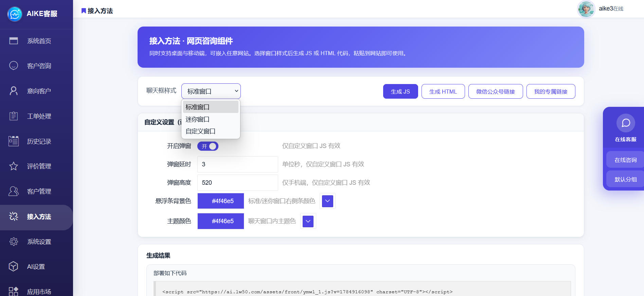Click the 系统首页 window icon
644x296 pixels.
coord(14,41)
